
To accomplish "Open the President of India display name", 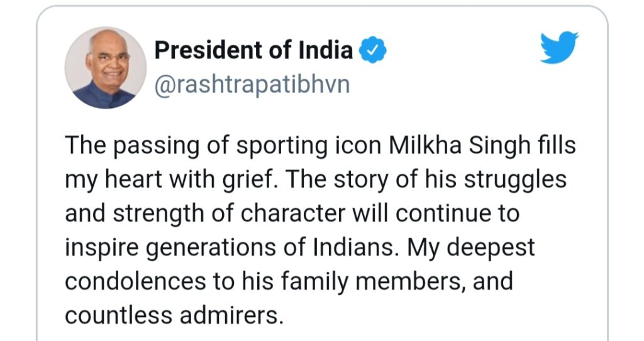I will pyautogui.click(x=253, y=50).
